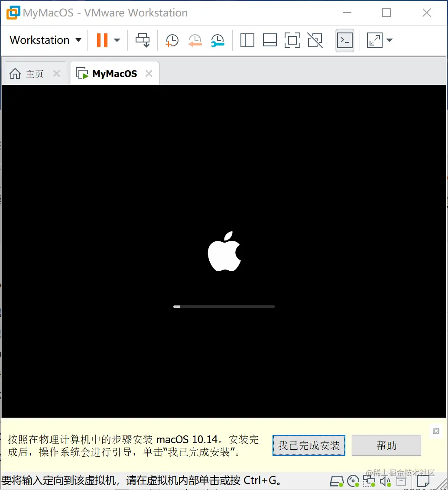This screenshot has width=448, height=490.
Task: Click the hard disk status icon
Action: (337, 481)
